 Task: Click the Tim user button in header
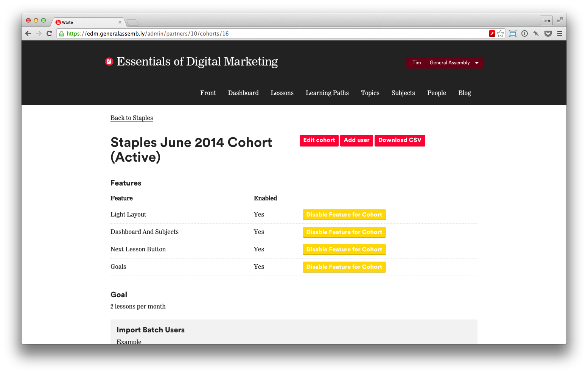pos(417,63)
